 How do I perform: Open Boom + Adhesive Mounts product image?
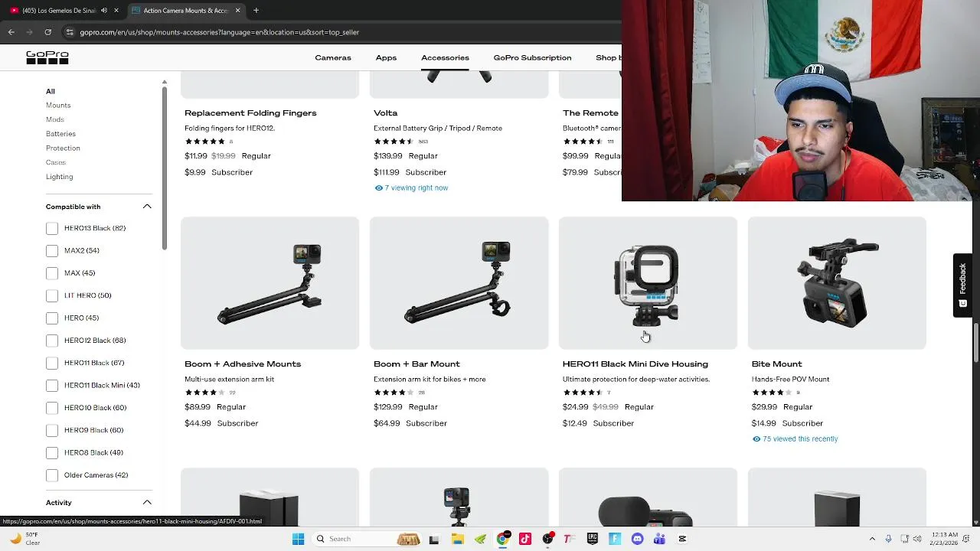(269, 283)
